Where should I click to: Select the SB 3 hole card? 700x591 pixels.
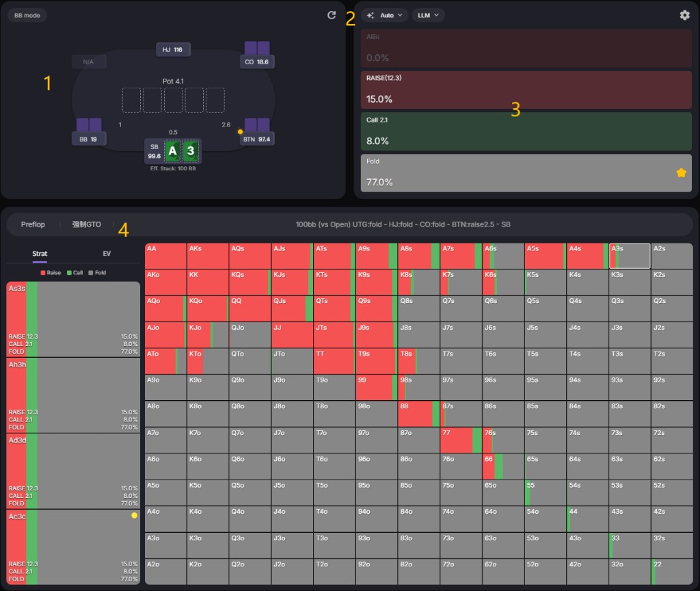(191, 151)
